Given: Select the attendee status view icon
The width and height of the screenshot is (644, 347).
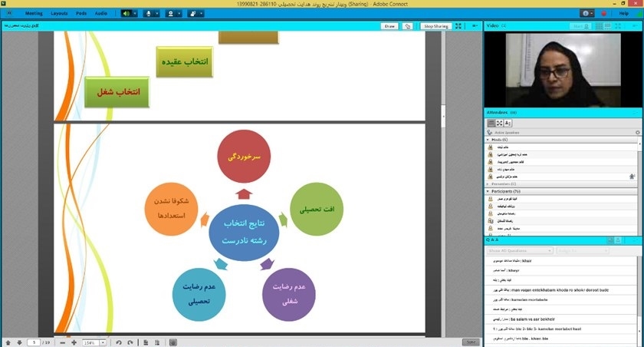Looking at the screenshot, I should coord(508,123).
